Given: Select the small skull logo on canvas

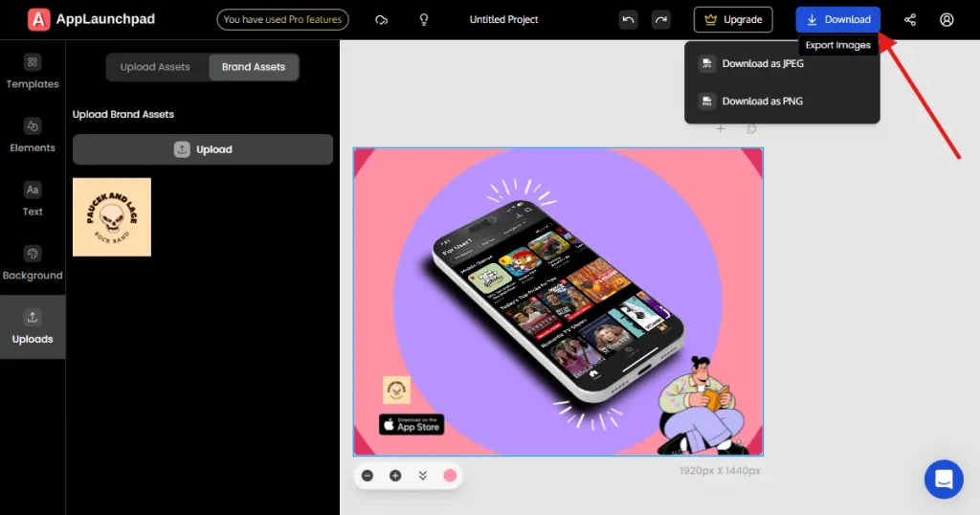Looking at the screenshot, I should coord(396,390).
